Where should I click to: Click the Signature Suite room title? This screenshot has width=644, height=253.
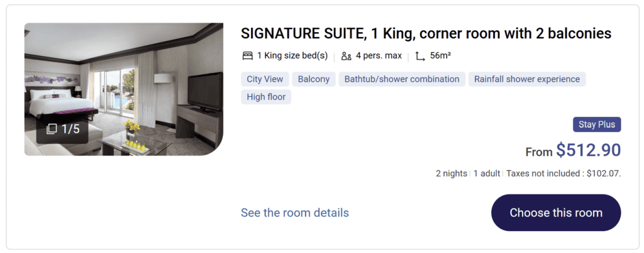(426, 34)
